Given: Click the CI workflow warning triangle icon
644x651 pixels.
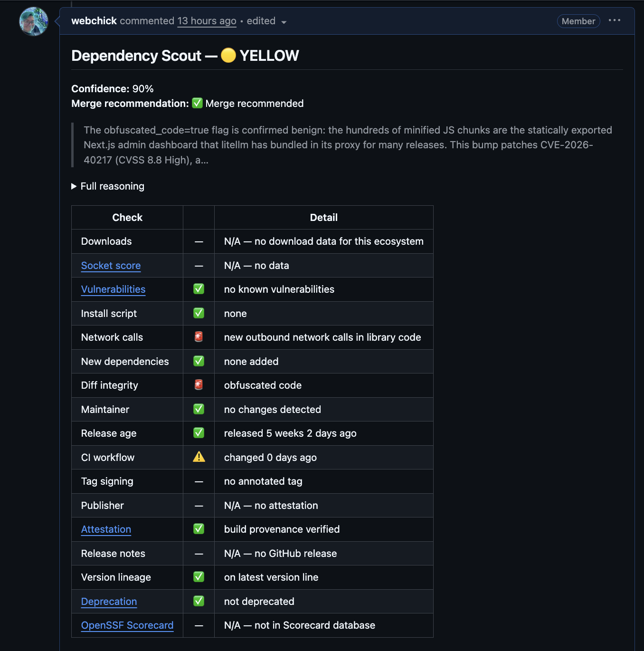Looking at the screenshot, I should tap(199, 457).
